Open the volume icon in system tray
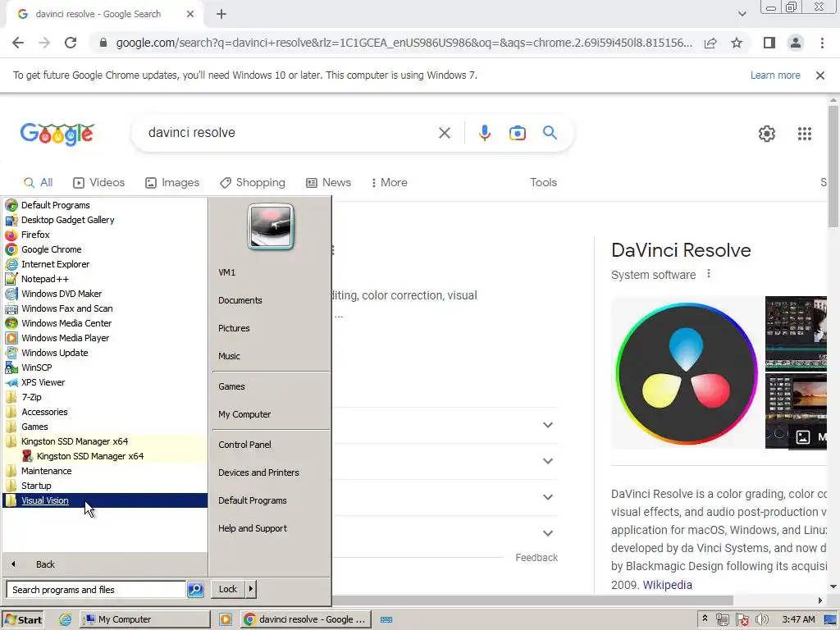The width and height of the screenshot is (840, 630). [762, 619]
